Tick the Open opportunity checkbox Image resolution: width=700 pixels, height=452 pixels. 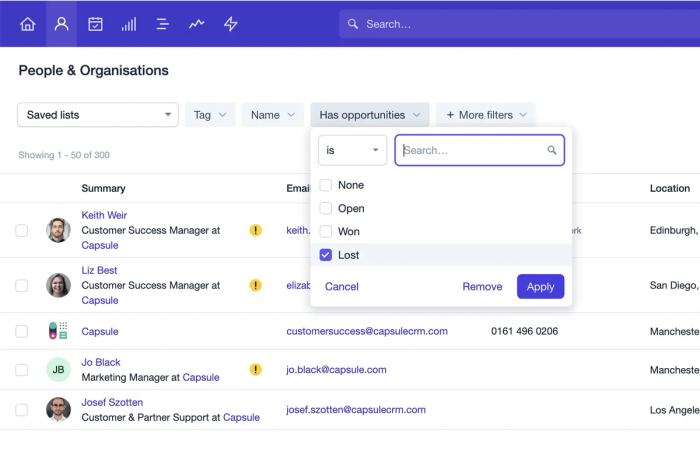[325, 208]
